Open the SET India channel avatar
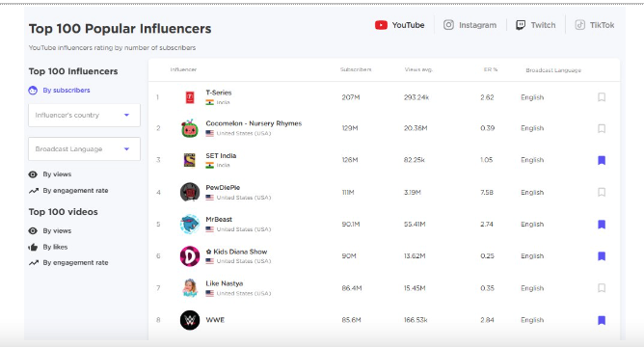 (x=190, y=160)
